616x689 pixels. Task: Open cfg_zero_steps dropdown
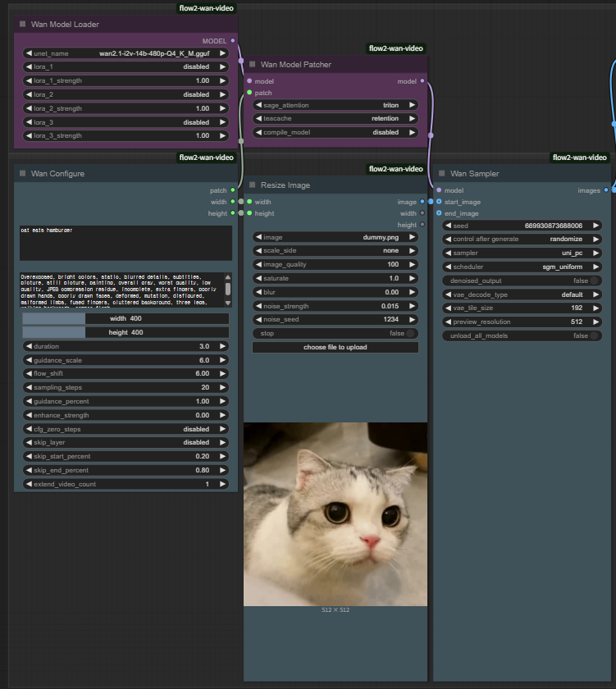[125, 429]
